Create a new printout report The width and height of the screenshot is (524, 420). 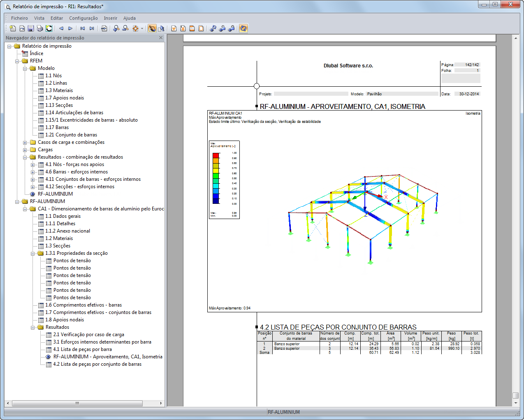[13, 28]
